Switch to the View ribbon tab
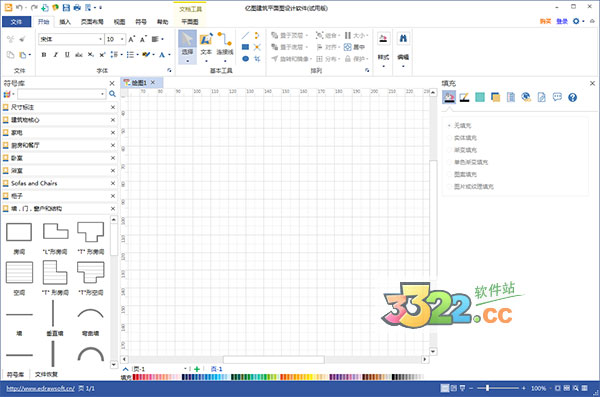Screen dimensions: 600x397 (119, 22)
